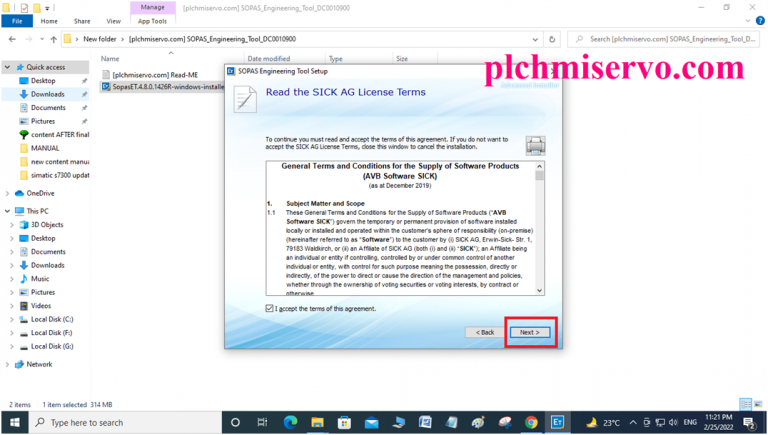Collapse the Quick access tree node
The width and height of the screenshot is (768, 435).
[x=7, y=67]
